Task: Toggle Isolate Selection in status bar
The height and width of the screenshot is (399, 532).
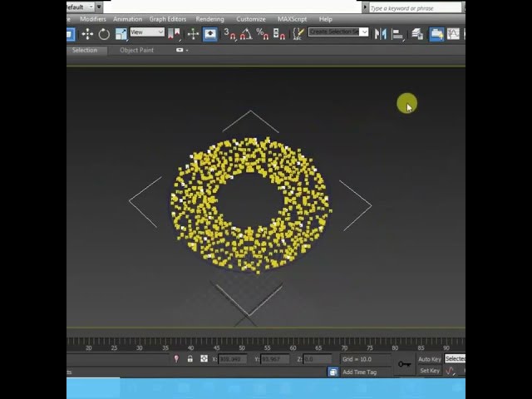Action: click(176, 358)
